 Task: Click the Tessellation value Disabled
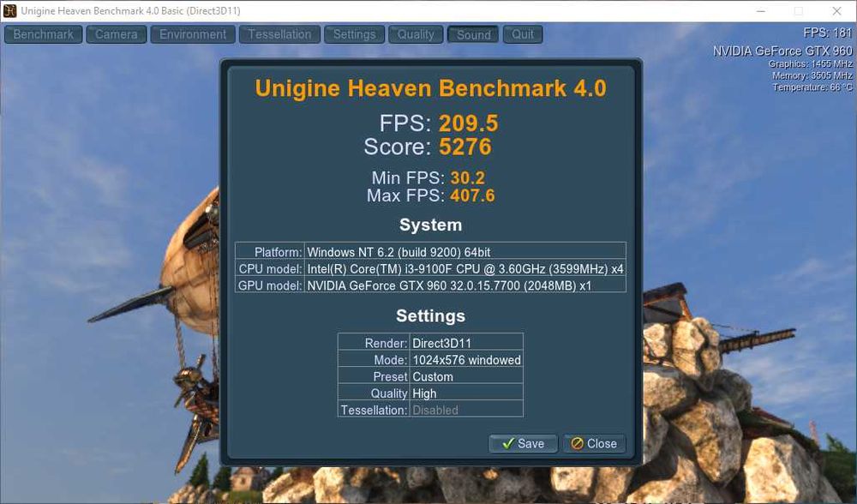(x=435, y=410)
